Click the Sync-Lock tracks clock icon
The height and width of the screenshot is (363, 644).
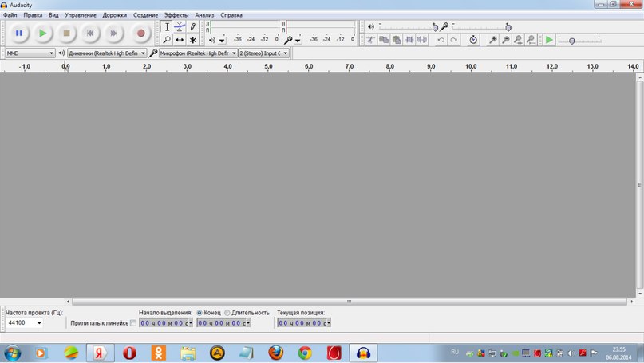pos(473,40)
